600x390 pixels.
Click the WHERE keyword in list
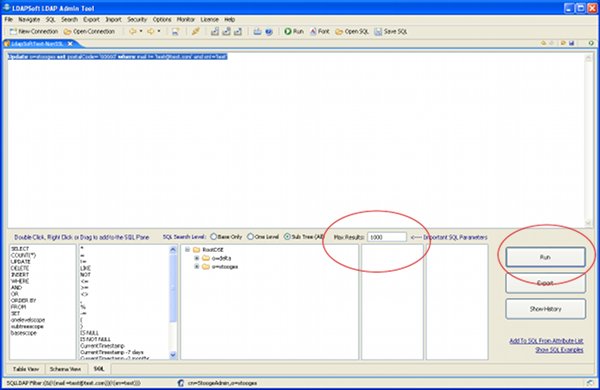tap(20, 281)
